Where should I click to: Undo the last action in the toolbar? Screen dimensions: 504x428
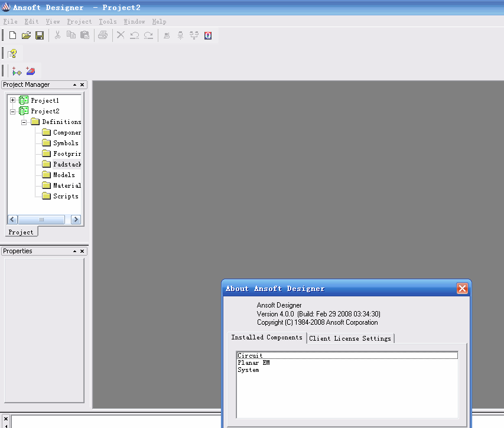(134, 35)
